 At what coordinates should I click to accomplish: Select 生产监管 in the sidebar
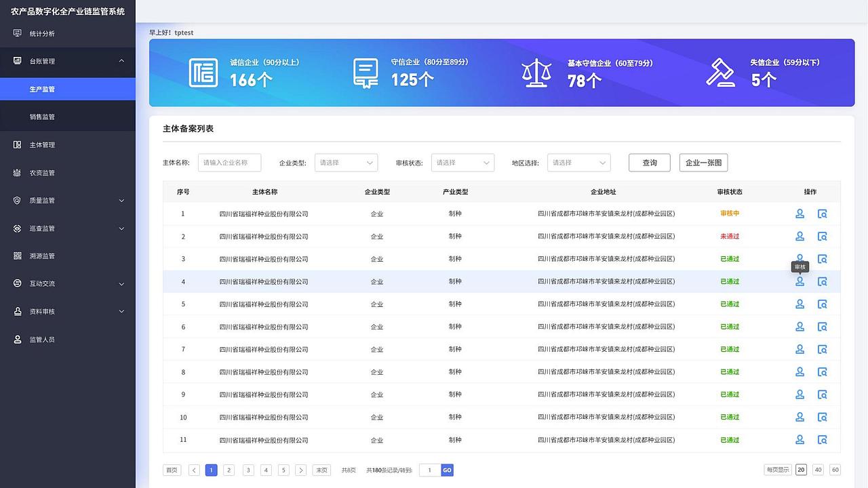click(x=68, y=89)
